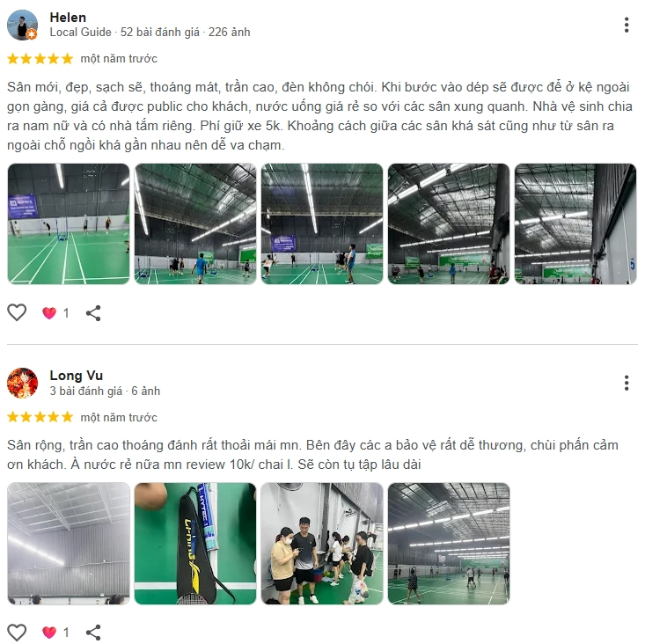The height and width of the screenshot is (644, 645).
Task: Open the three-dot menu on Long Vu's review
Action: coord(626,383)
